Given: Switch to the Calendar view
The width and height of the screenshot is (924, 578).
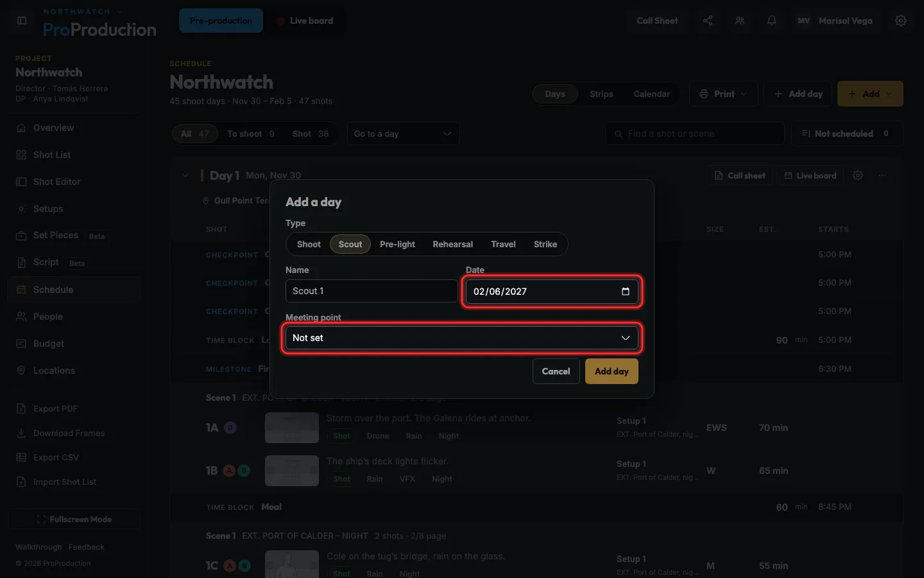Looking at the screenshot, I should [x=651, y=94].
